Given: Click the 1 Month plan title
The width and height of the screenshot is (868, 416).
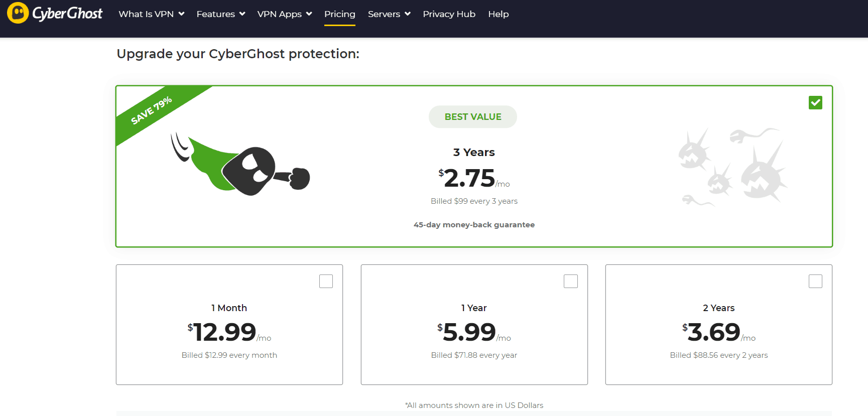Looking at the screenshot, I should point(229,308).
